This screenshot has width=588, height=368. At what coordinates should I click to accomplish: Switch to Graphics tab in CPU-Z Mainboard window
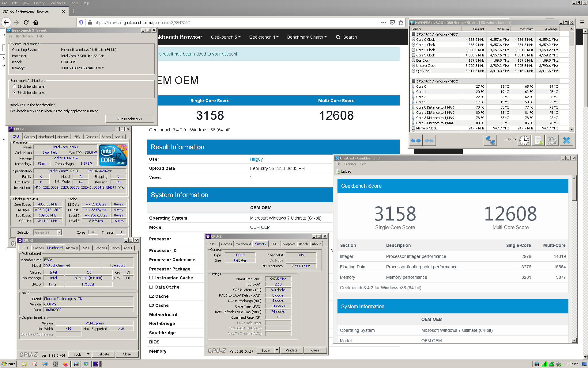(x=101, y=248)
